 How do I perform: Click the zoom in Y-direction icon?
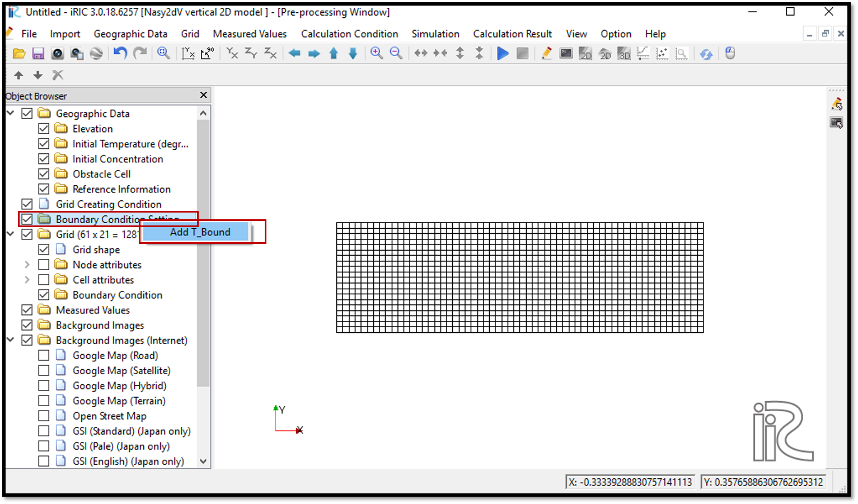(x=460, y=53)
